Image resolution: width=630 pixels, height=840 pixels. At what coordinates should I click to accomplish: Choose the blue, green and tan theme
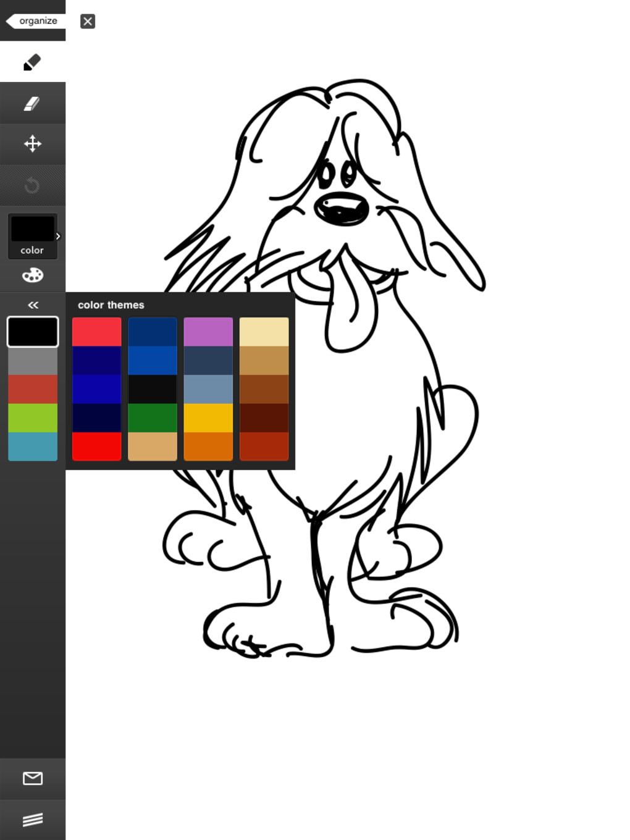[153, 389]
